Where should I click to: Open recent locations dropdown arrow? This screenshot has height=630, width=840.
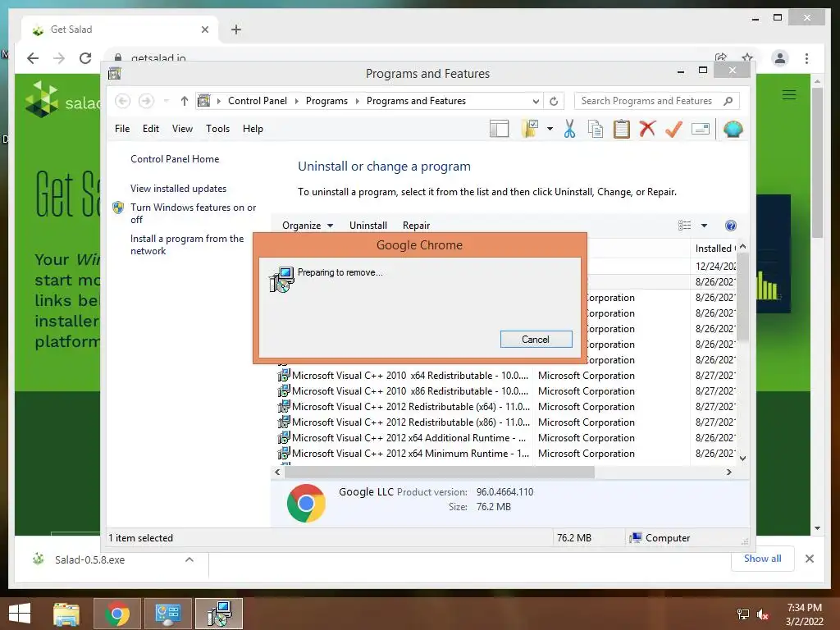[166, 101]
